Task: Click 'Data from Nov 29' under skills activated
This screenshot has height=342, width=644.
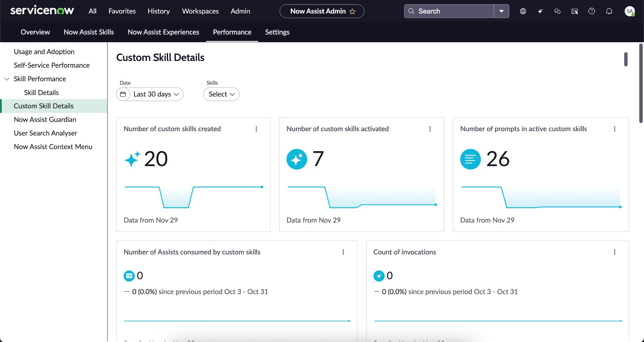Action: [314, 220]
